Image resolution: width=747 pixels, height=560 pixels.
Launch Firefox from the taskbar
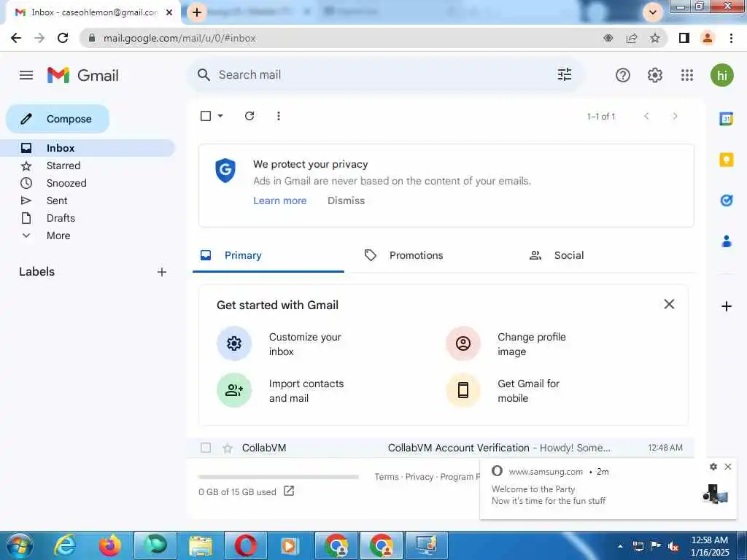pos(110,545)
